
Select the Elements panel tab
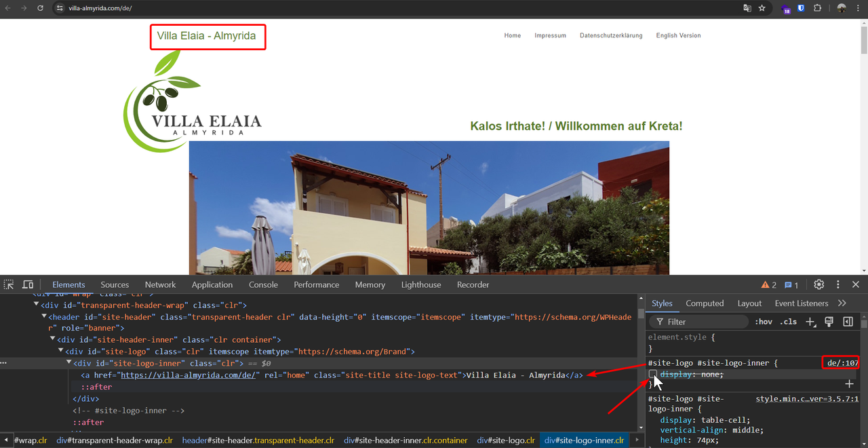tap(68, 284)
